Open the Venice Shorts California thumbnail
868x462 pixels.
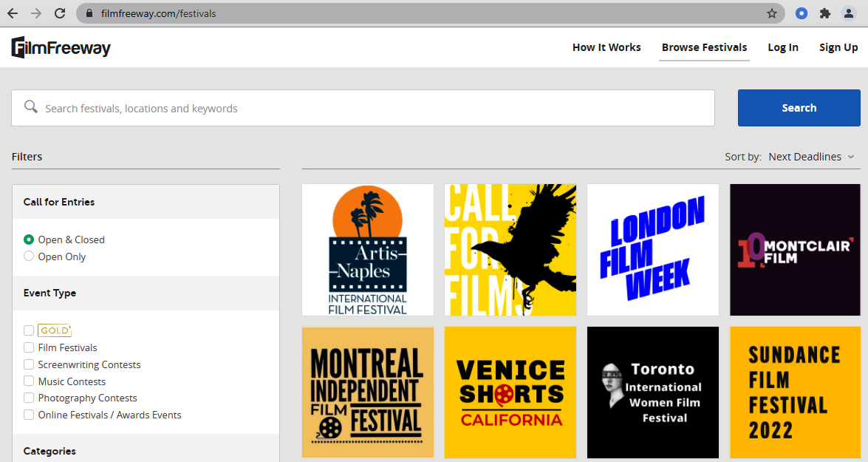(510, 393)
